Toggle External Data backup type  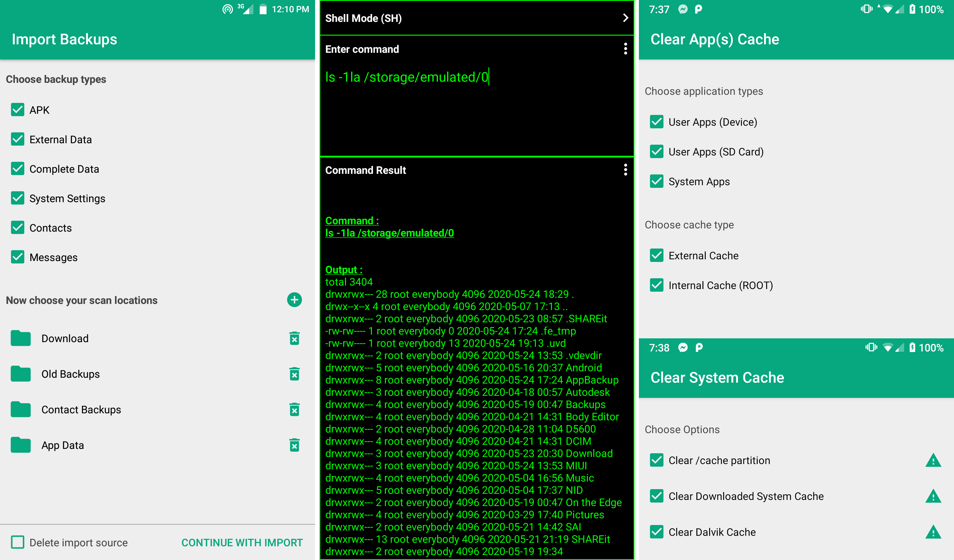pyautogui.click(x=18, y=139)
